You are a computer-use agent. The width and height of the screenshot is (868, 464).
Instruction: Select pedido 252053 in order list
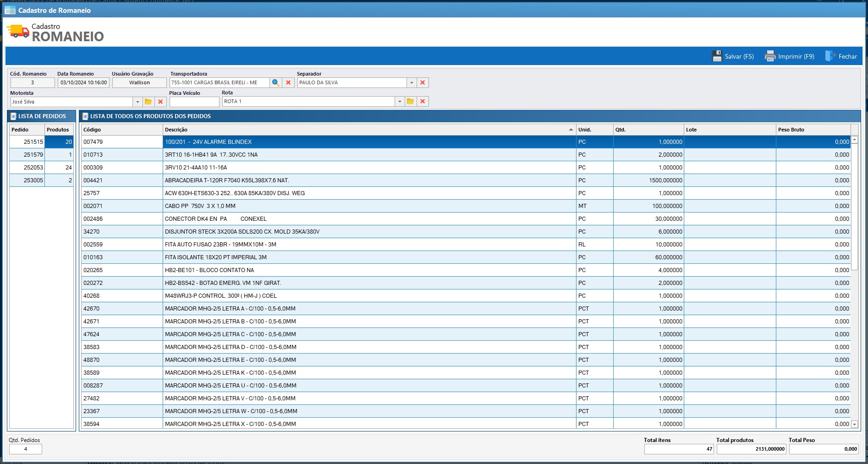coord(33,168)
